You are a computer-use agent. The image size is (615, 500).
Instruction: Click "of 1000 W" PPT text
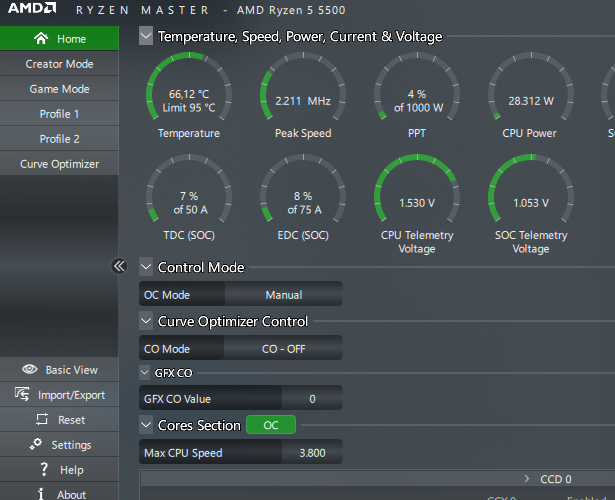[x=418, y=108]
